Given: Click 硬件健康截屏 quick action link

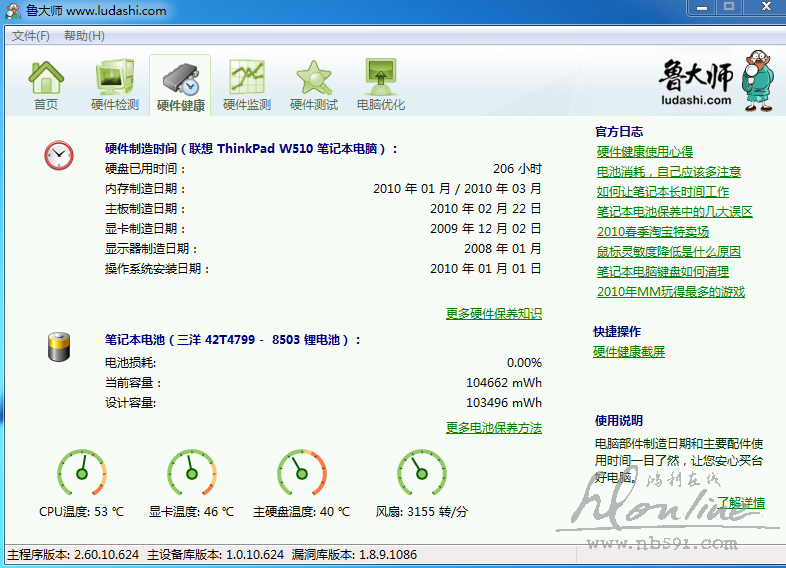Looking at the screenshot, I should 630,351.
